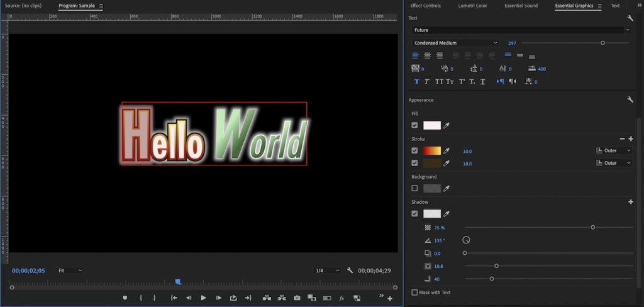644x307 pixels.
Task: Center align the text
Action: [x=427, y=55]
